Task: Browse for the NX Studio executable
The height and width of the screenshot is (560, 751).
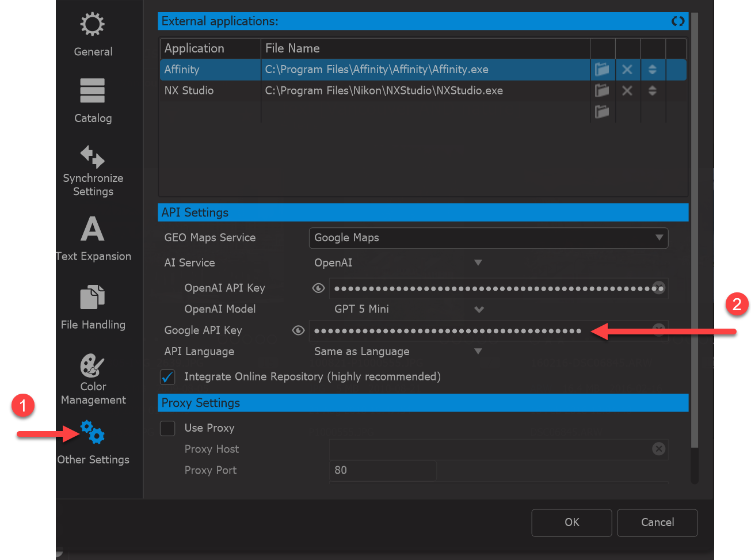Action: point(602,90)
